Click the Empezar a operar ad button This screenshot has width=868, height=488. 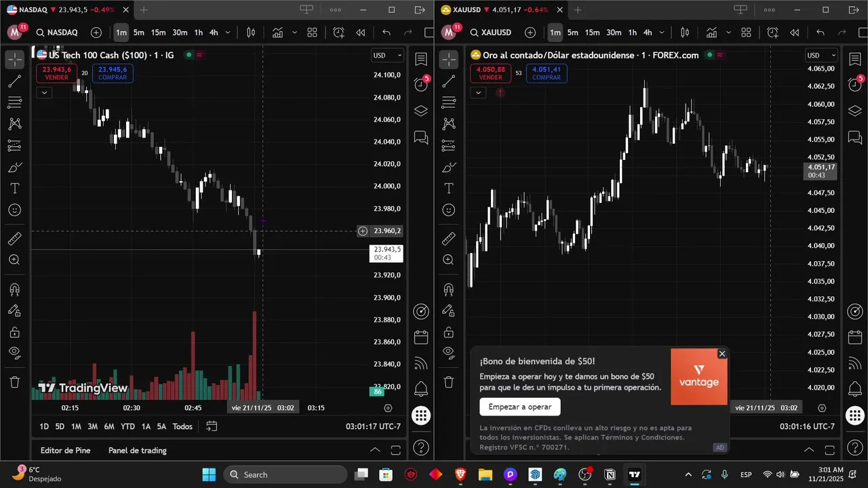pyautogui.click(x=520, y=407)
